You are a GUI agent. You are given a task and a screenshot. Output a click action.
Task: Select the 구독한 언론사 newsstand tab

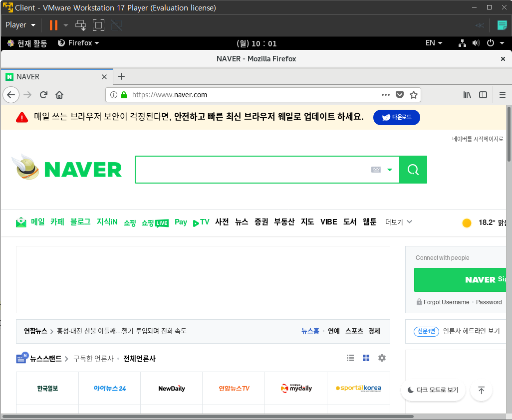(x=93, y=359)
